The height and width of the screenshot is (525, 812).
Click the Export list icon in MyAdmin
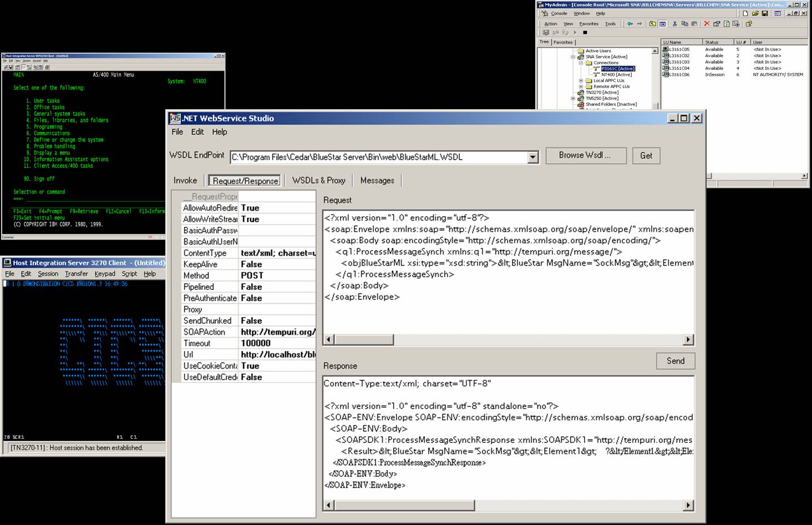coord(736,24)
